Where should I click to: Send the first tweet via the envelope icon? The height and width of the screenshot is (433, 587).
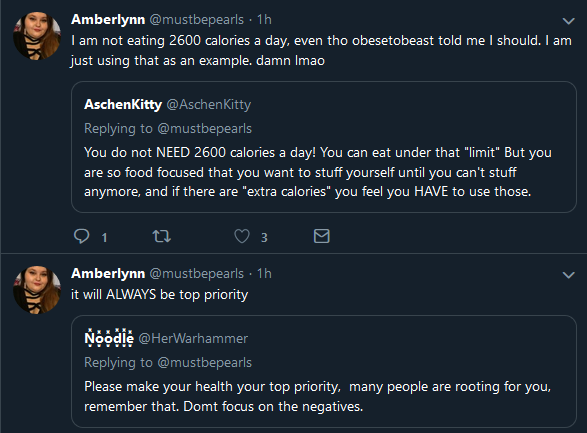[322, 236]
